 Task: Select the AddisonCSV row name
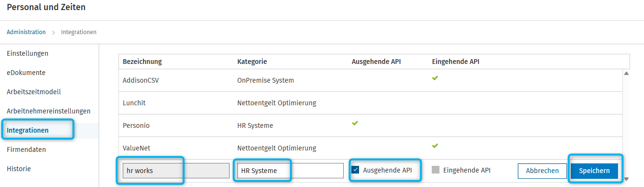[x=141, y=80]
